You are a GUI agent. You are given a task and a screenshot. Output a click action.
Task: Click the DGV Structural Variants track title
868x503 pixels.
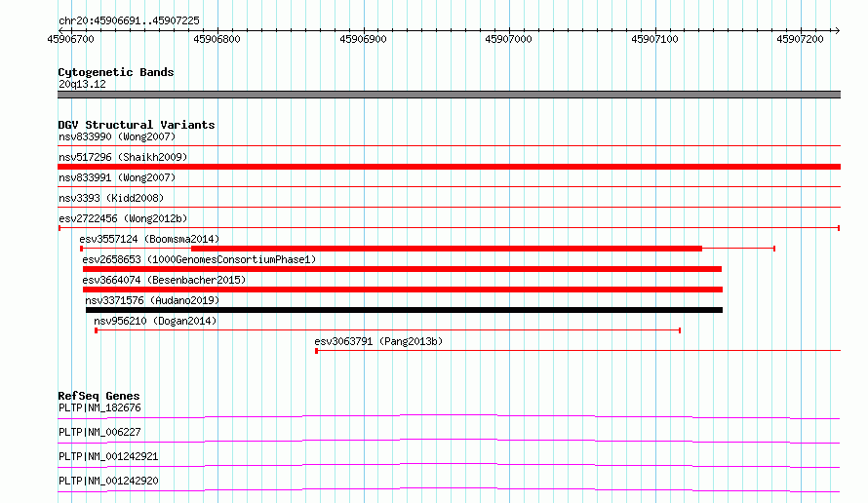[137, 125]
